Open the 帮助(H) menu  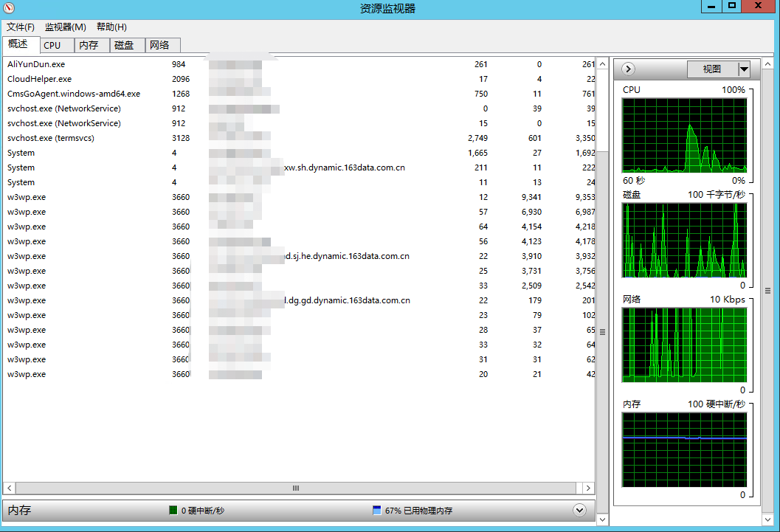click(111, 27)
